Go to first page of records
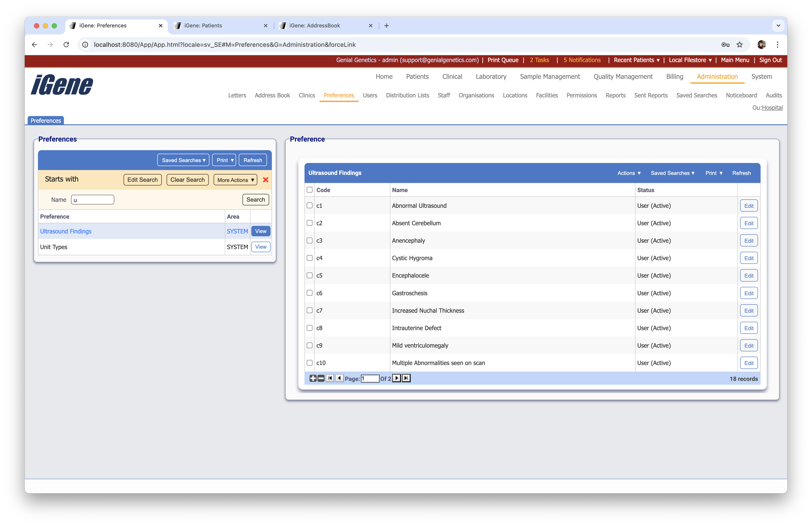The height and width of the screenshot is (526, 812). tap(330, 378)
